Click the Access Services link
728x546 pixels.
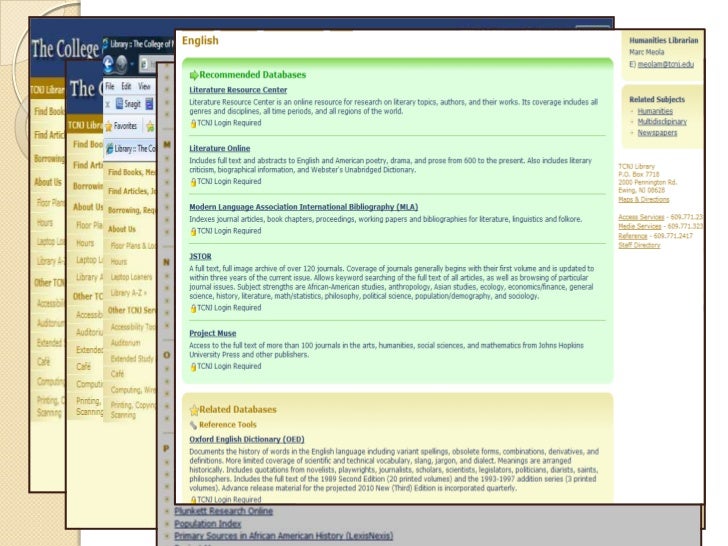click(x=641, y=217)
